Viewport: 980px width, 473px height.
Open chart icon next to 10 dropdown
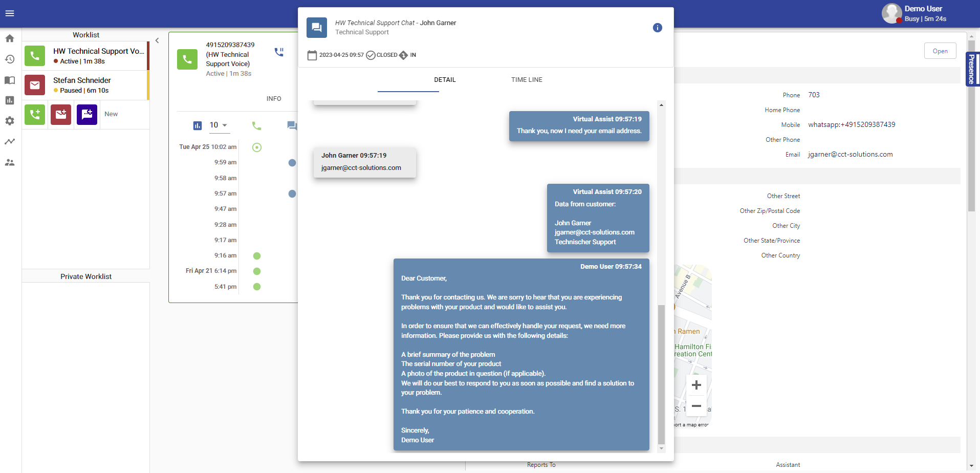coord(198,125)
